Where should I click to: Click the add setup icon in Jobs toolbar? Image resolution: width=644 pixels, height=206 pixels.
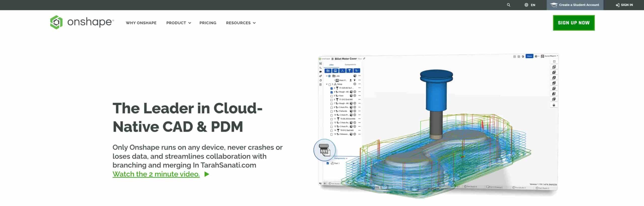coord(342,71)
